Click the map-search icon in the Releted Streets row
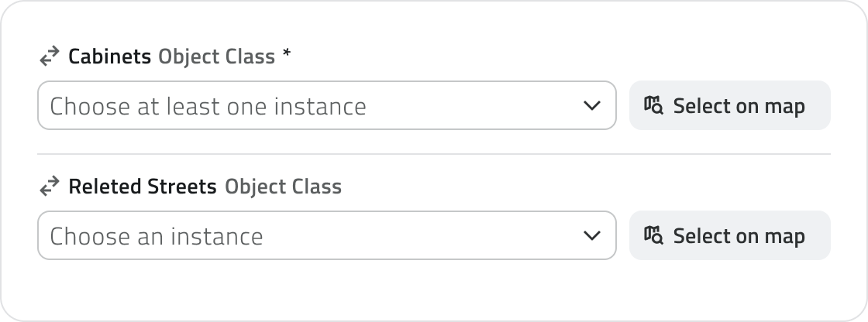 click(653, 235)
